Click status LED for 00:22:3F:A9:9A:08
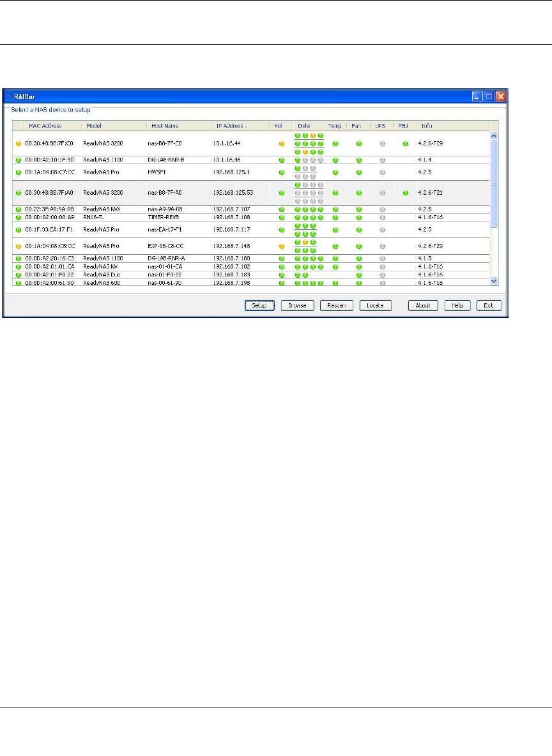The height and width of the screenshot is (756, 552). point(19,209)
